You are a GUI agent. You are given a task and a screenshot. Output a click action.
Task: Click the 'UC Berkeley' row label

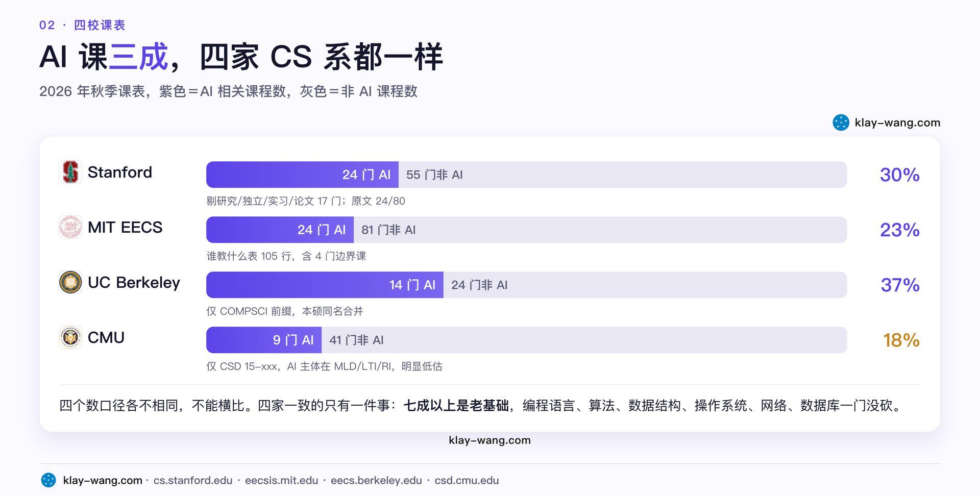click(x=134, y=283)
